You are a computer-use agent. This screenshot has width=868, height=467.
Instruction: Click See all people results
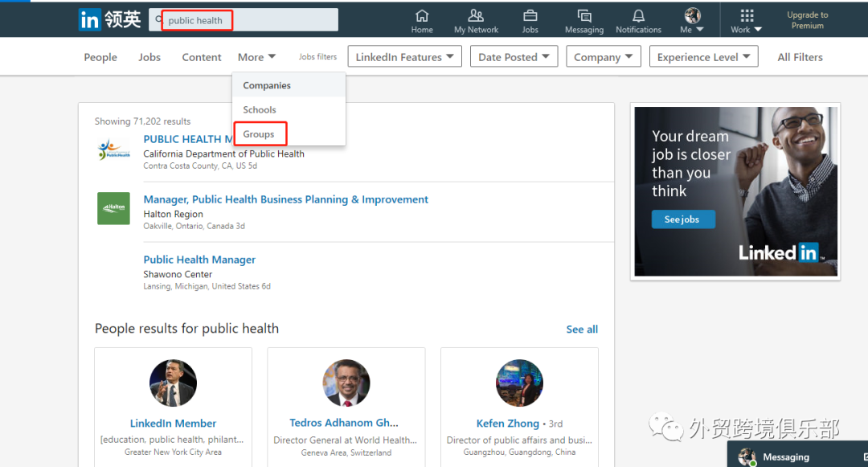point(582,330)
